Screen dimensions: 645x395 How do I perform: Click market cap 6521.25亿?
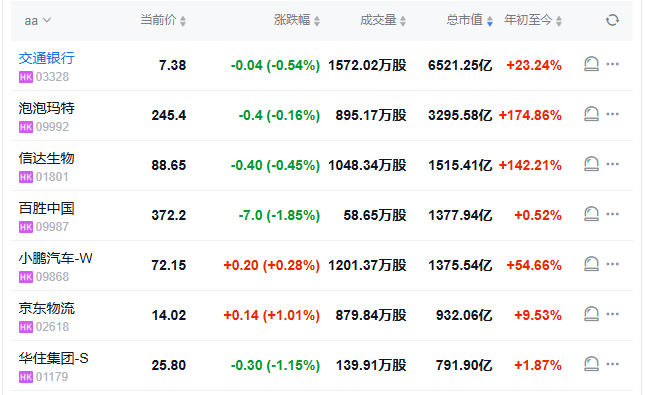click(x=460, y=65)
